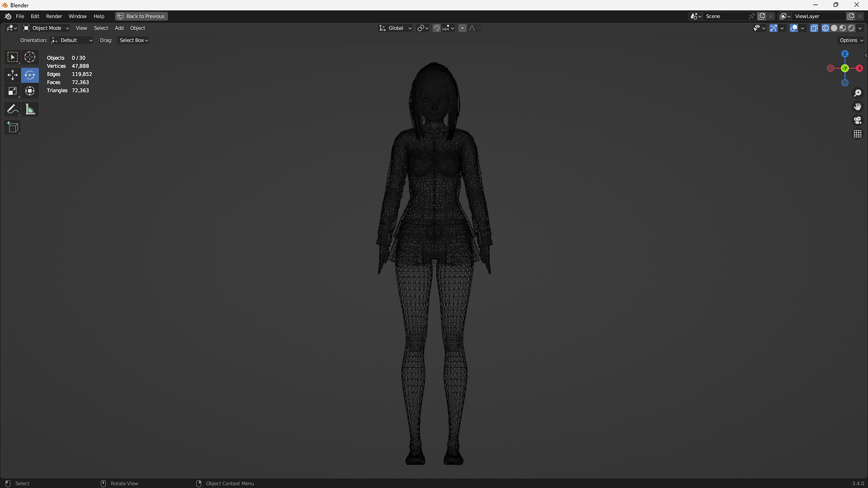
Task: Click the Edges count '119,852'
Action: pos(82,74)
